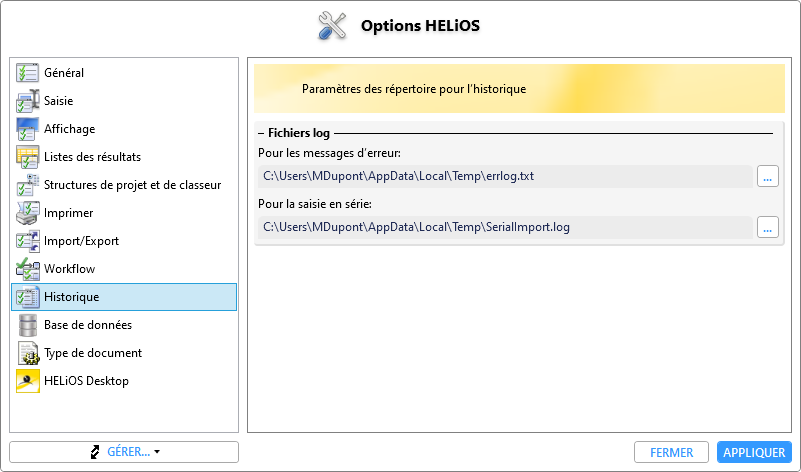Open the Général options category
Viewport: 801px width, 472px height.
(124, 73)
